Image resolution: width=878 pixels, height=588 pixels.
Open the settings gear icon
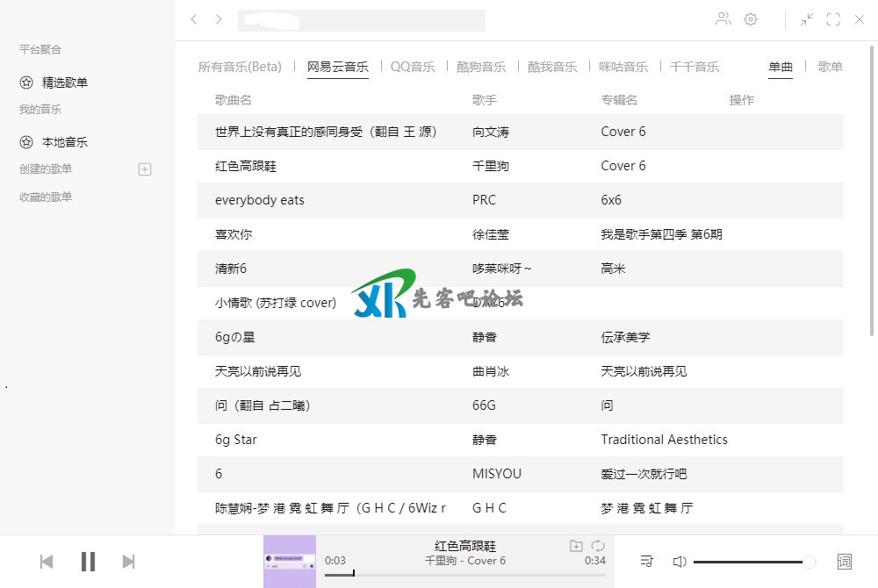click(x=751, y=19)
